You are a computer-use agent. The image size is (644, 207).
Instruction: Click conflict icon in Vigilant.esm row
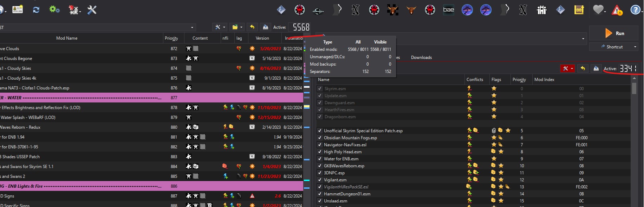point(472,180)
